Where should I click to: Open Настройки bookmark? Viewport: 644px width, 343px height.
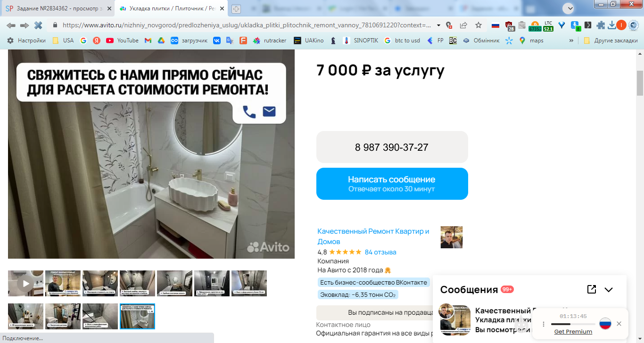(x=26, y=41)
